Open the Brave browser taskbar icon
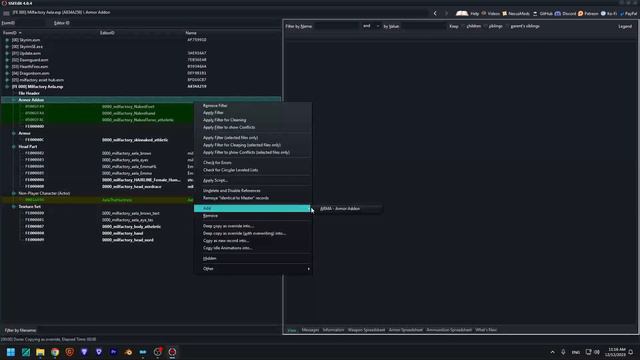This screenshot has width=640, height=360. pos(70,352)
